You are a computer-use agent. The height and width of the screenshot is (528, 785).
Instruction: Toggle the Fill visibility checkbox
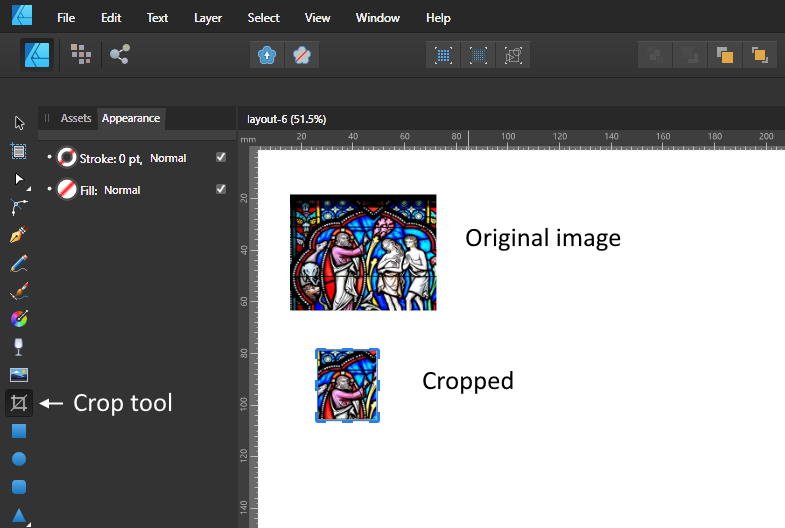tap(221, 189)
